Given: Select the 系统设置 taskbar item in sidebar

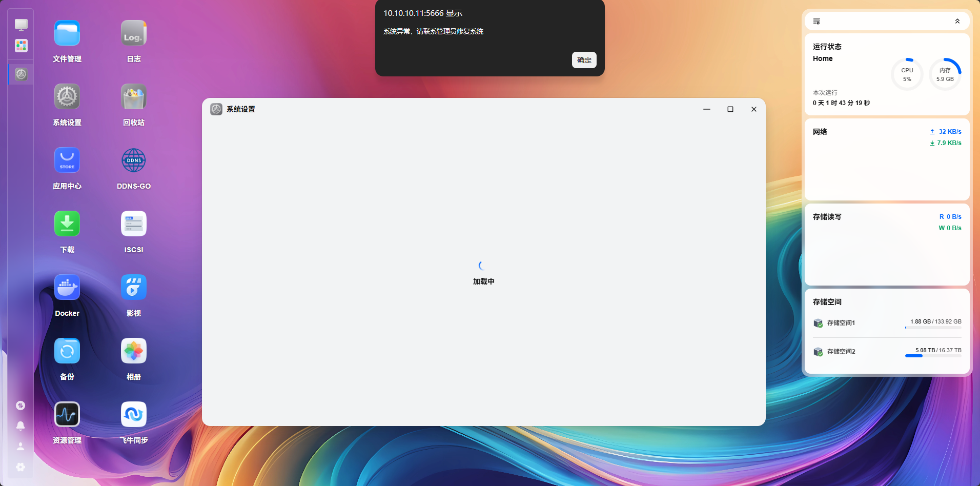Looking at the screenshot, I should (x=21, y=74).
